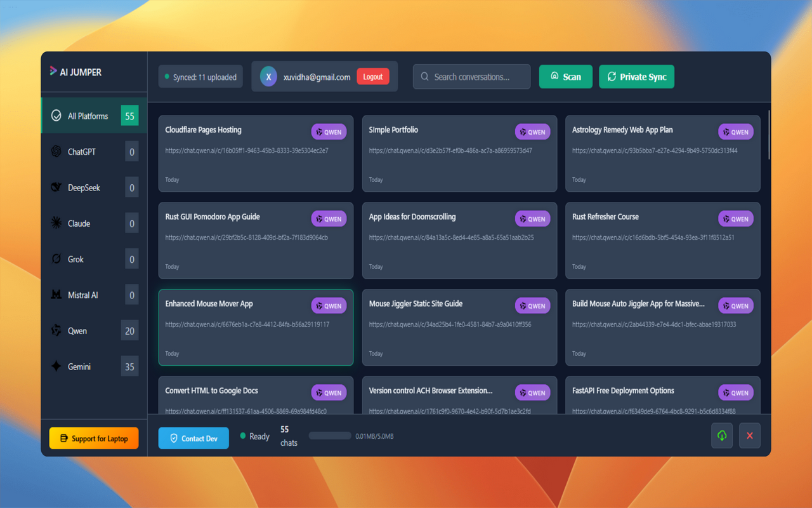Click QWEN tag on App Ideas for Doomscrolling
Viewport: 812px width, 508px height.
coord(532,219)
